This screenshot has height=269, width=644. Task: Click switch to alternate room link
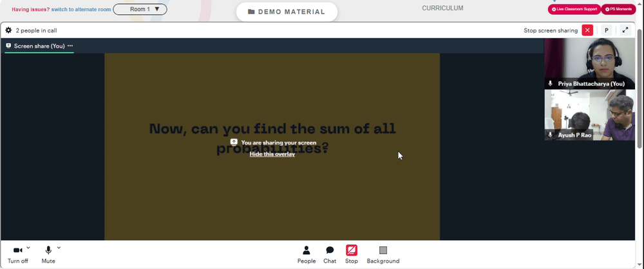pyautogui.click(x=81, y=9)
